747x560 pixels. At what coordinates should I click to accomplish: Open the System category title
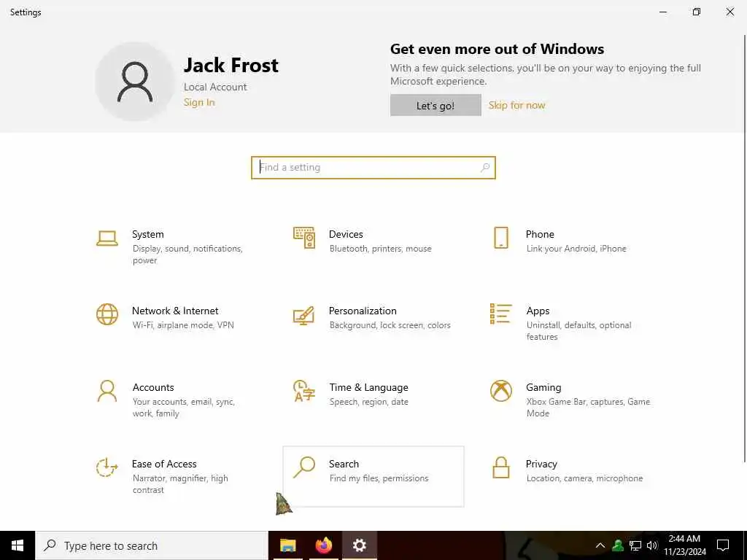(147, 234)
